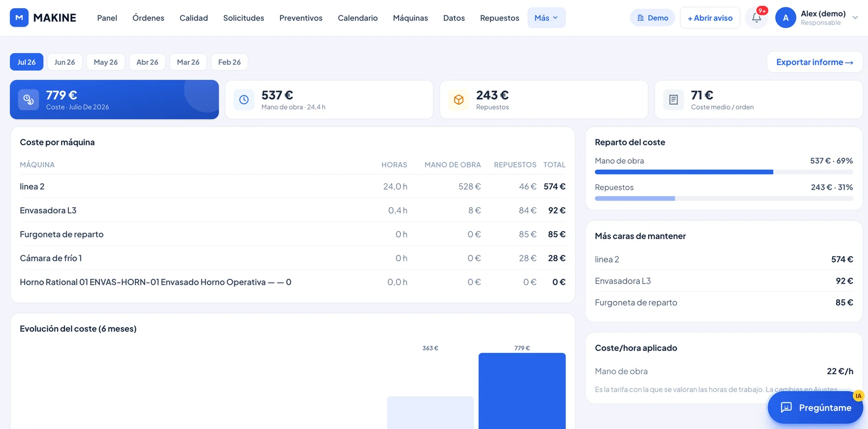
Task: Click 'Envasadora L3' in Más caras list
Action: [x=623, y=281]
